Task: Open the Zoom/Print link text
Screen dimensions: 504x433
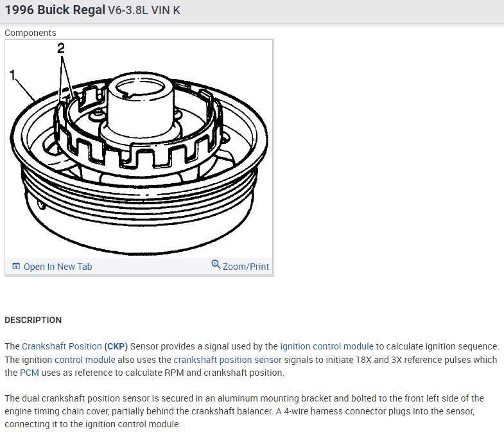Action: point(246,267)
